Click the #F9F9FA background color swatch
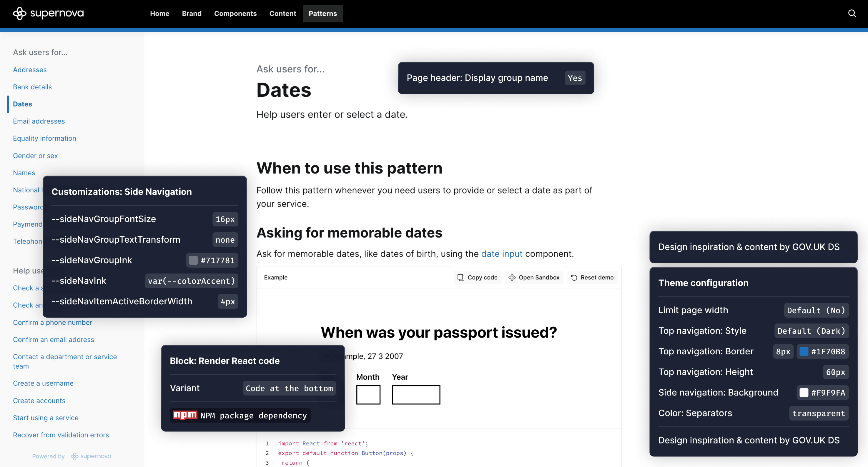 804,393
